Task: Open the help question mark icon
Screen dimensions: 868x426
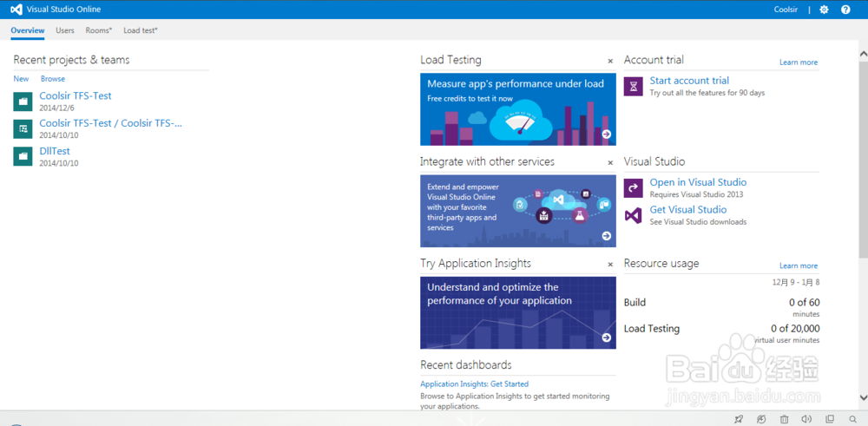Action: pyautogui.click(x=845, y=10)
